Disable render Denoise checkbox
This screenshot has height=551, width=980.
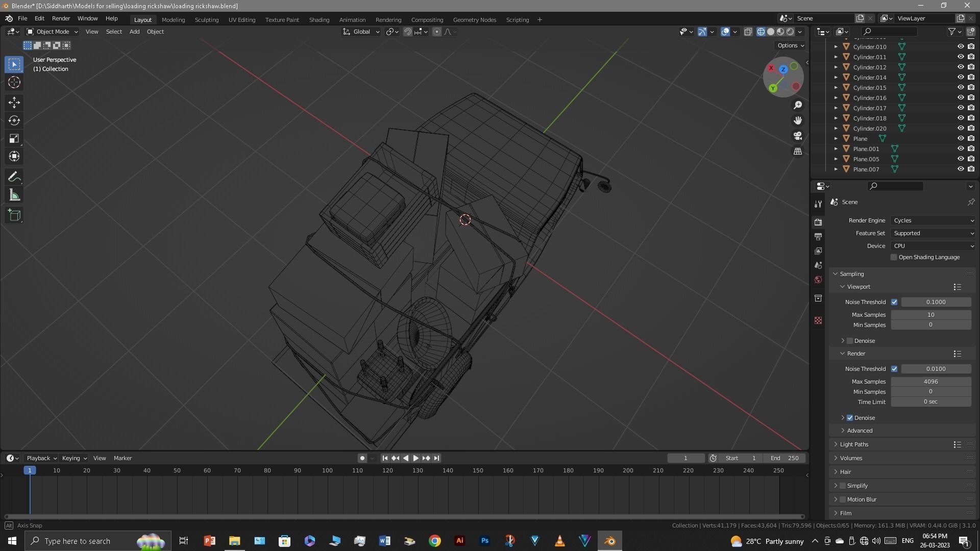coord(850,418)
